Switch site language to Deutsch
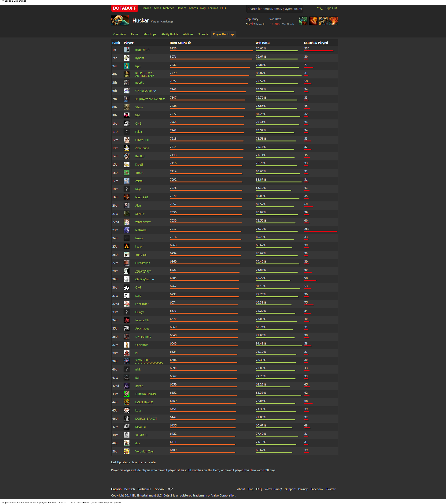 129,489
